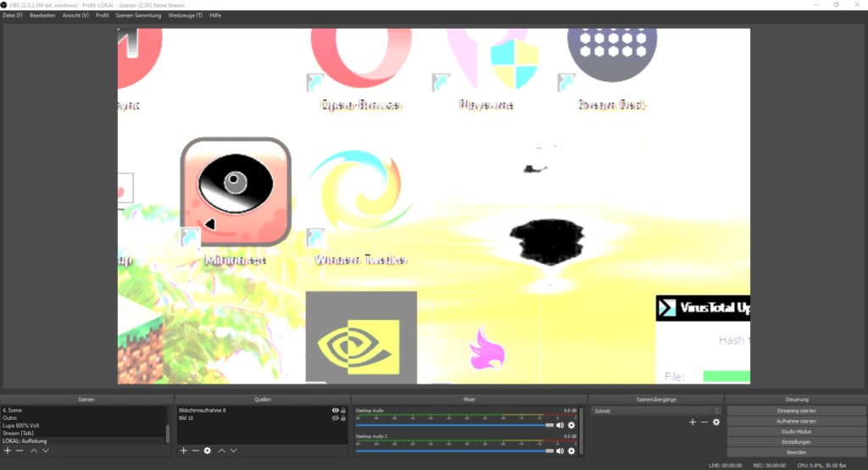Open Desktop Audio mixer settings gear
Screen dimensions: 868x470
571,425
